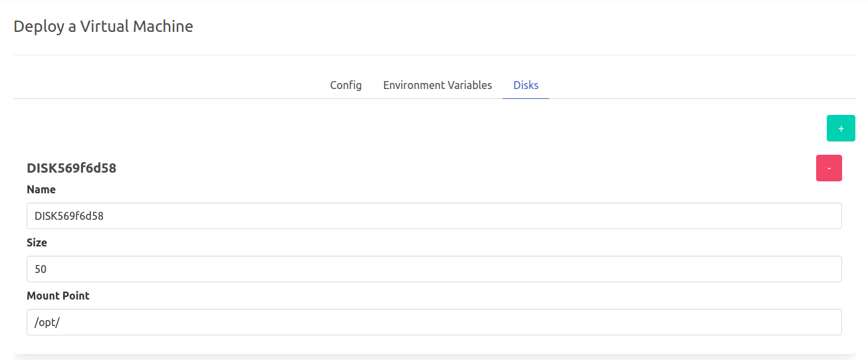Click the disk Name input field

434,216
